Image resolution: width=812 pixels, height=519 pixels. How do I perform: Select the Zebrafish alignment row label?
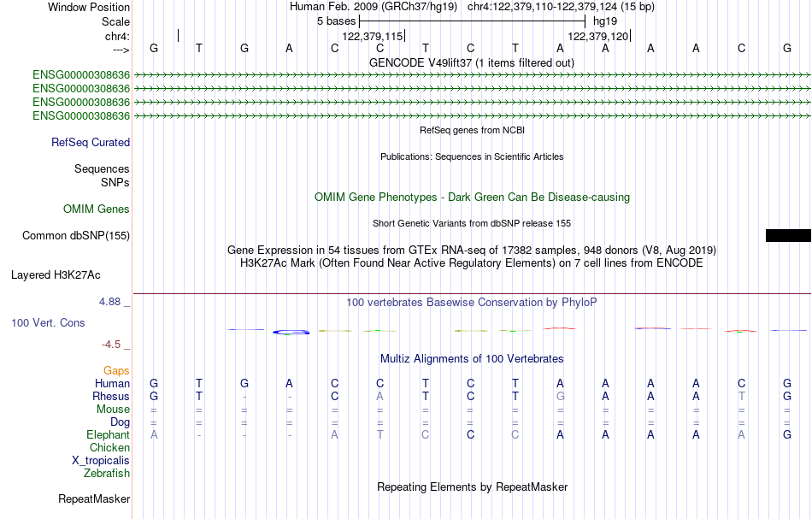tap(107, 474)
